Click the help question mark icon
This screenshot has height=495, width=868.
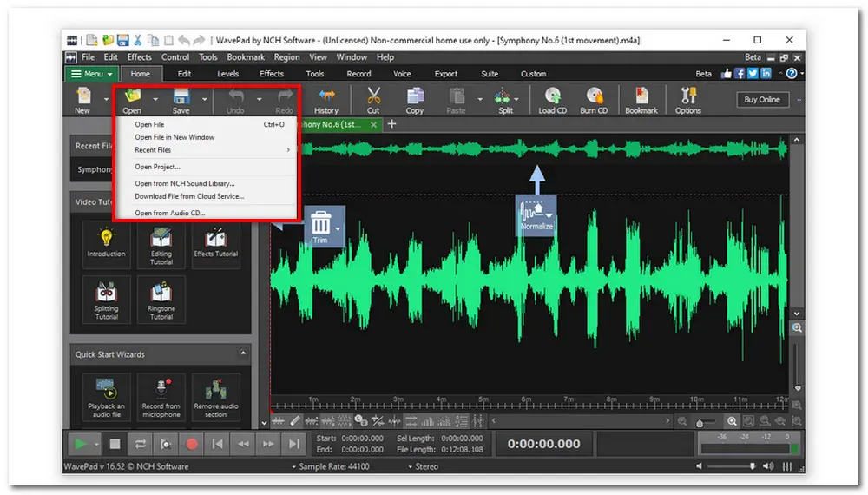point(792,74)
